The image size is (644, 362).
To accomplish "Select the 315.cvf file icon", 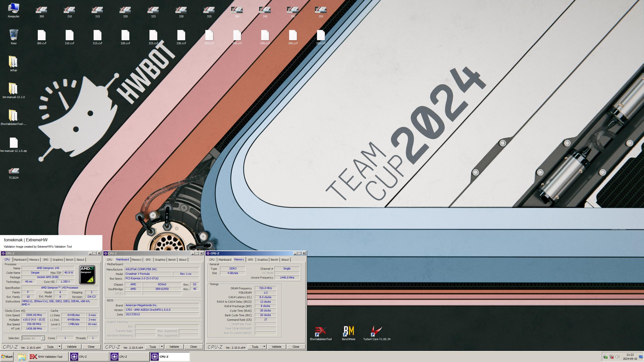I will coord(97,37).
